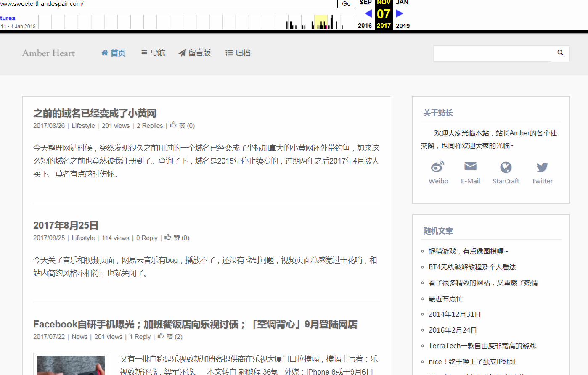This screenshot has height=375, width=588.
Task: Focus the Wayback URL input field
Action: 167,4
